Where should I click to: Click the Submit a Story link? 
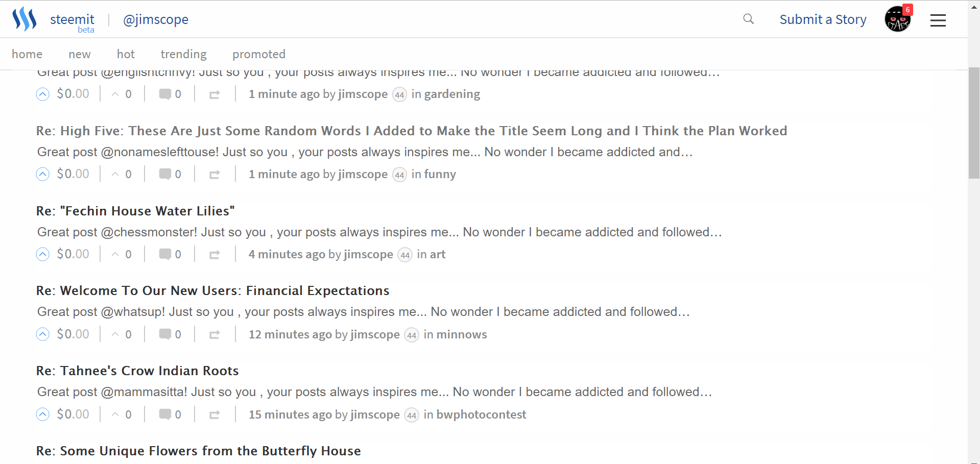(x=823, y=19)
